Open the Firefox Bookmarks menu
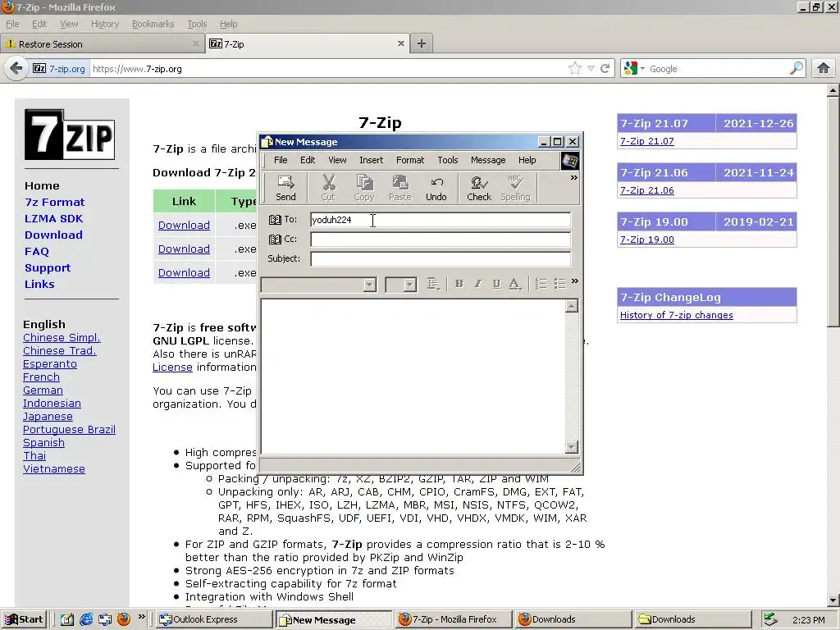 [x=153, y=24]
